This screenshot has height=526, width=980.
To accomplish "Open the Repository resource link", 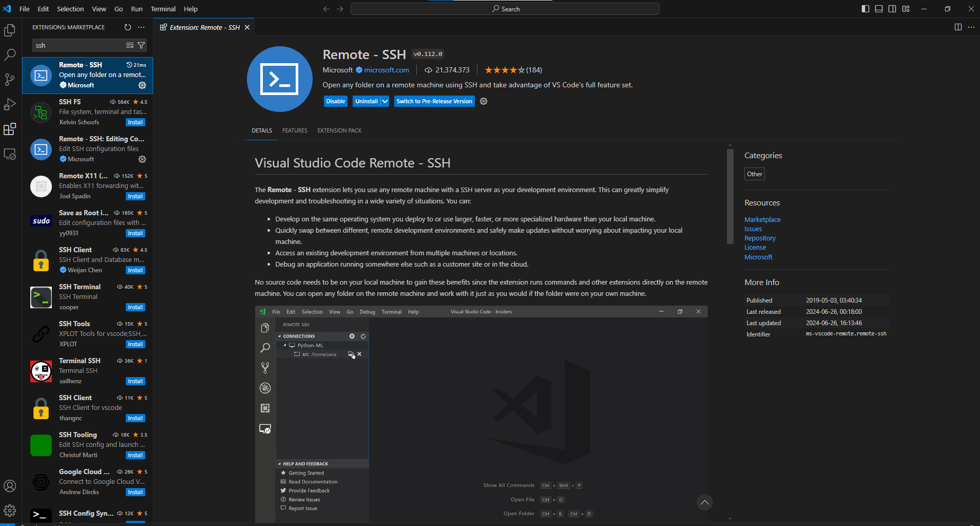I will click(x=760, y=238).
